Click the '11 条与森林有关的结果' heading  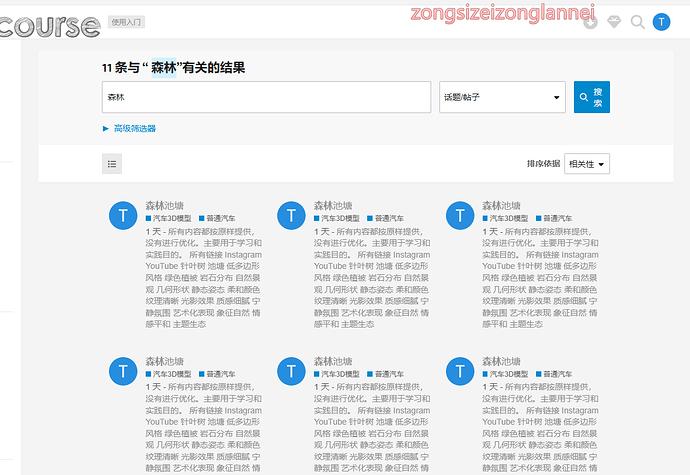tap(173, 68)
